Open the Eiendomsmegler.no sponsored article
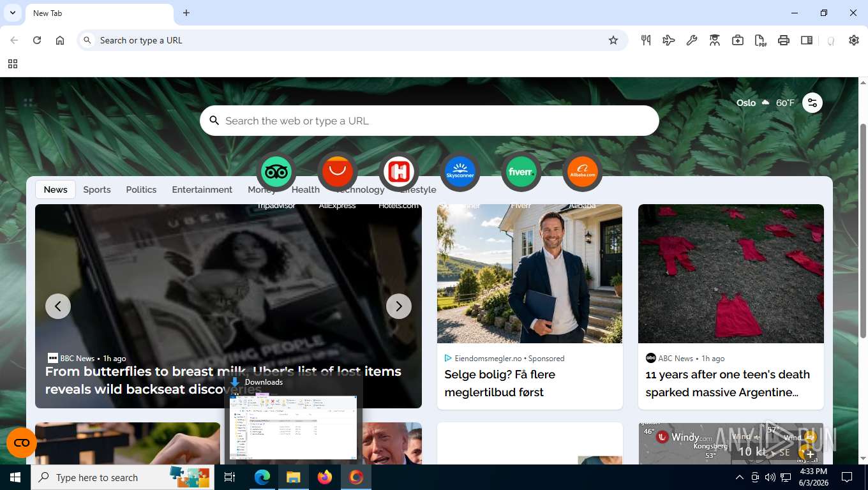This screenshot has width=868, height=490. (x=530, y=307)
